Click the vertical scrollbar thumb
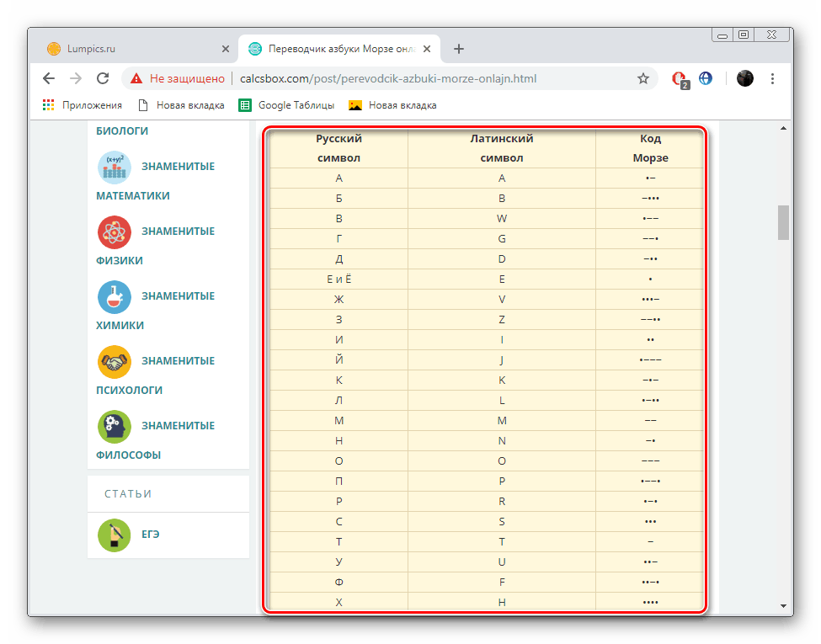 click(x=783, y=222)
